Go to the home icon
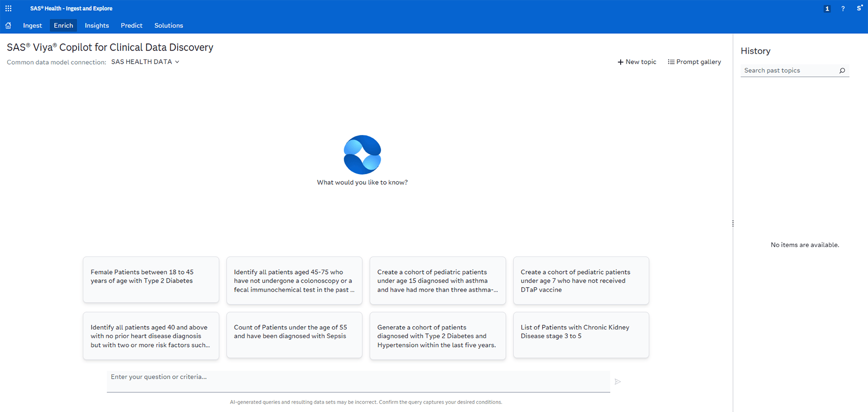The width and height of the screenshot is (868, 412). click(x=8, y=26)
